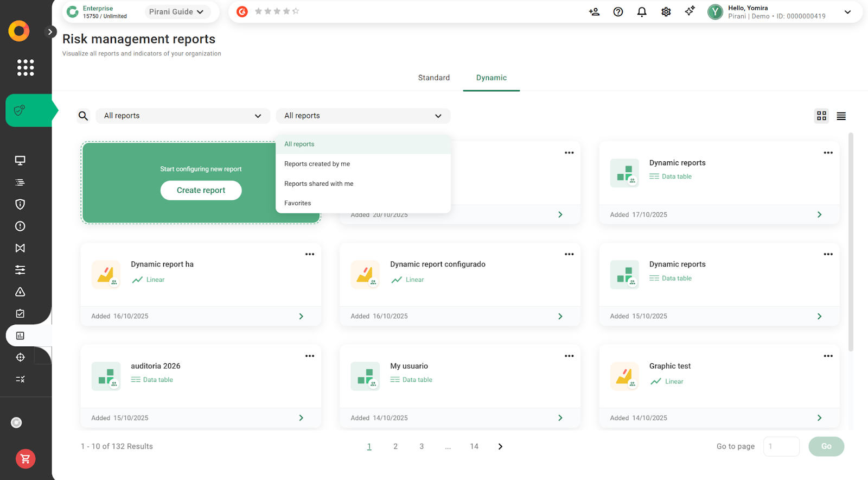
Task: Choose Favorites from the filter list
Action: pyautogui.click(x=298, y=203)
